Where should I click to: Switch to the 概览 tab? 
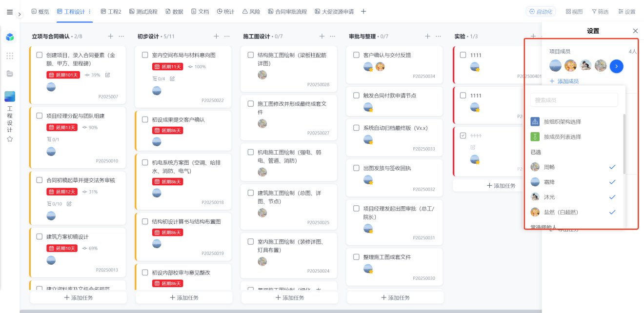[40, 12]
